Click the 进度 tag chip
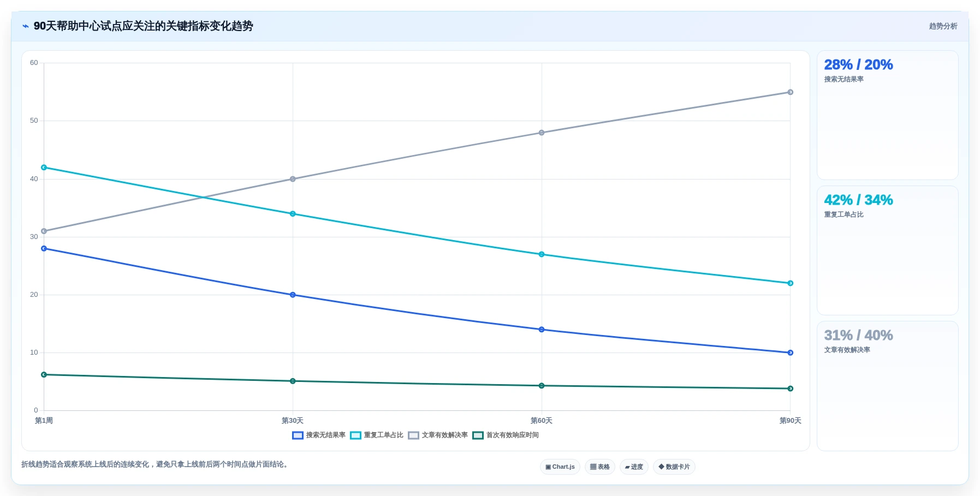Viewport: 980px width, 496px height. click(634, 467)
